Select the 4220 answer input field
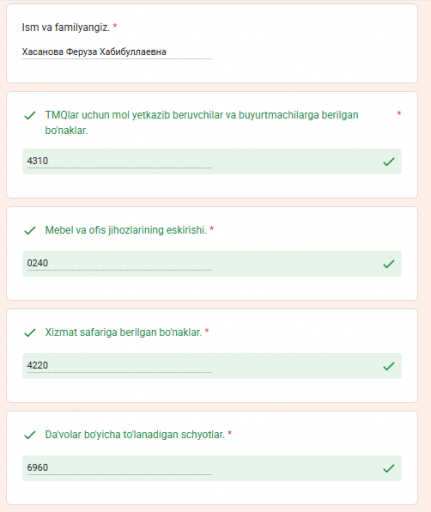The height and width of the screenshot is (512, 431). (x=119, y=366)
